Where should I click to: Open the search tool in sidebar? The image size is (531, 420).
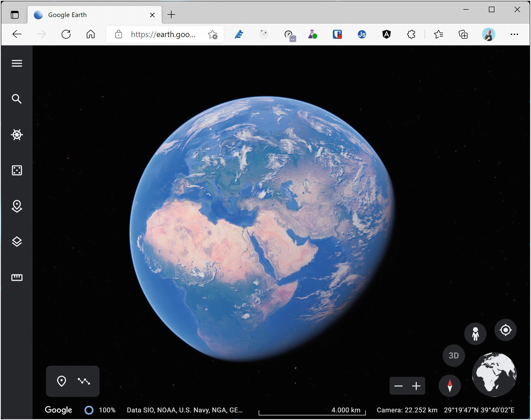tap(17, 99)
